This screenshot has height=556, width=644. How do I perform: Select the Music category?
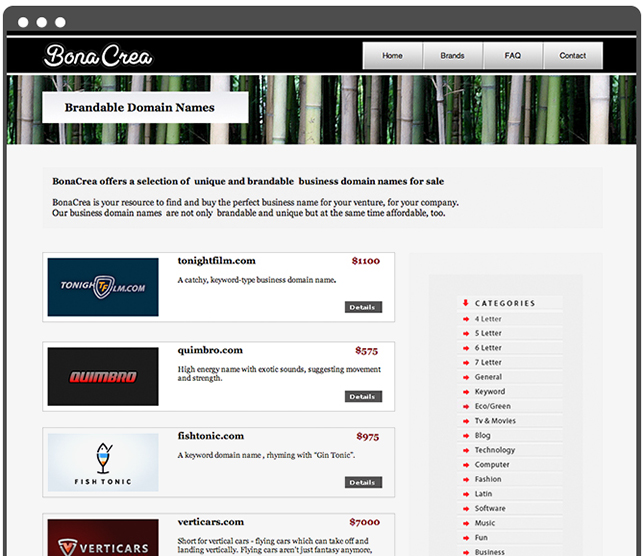[x=485, y=523]
